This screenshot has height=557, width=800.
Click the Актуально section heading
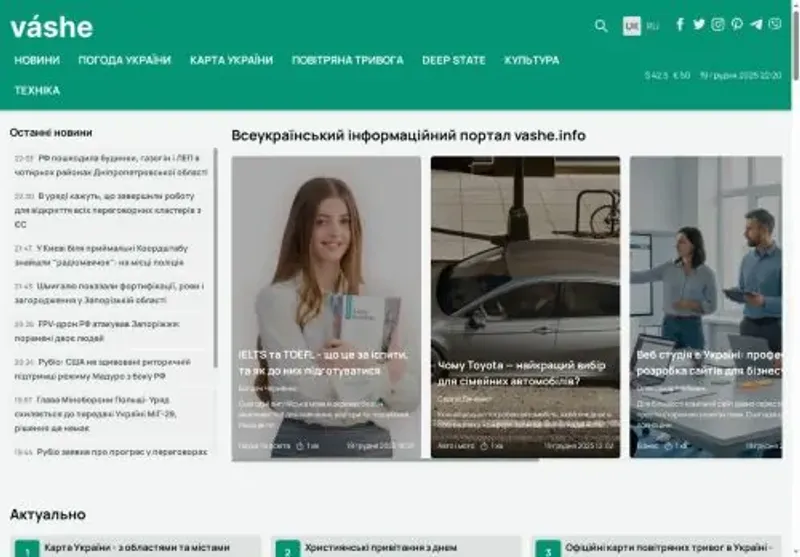click(47, 515)
